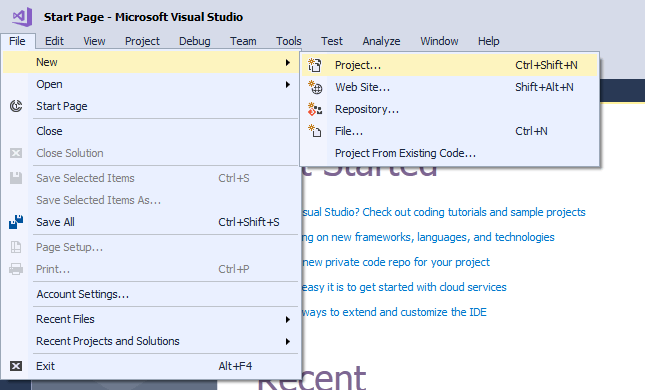Select Recent Files menu entry
Image resolution: width=645 pixels, height=390 pixels.
tap(151, 319)
